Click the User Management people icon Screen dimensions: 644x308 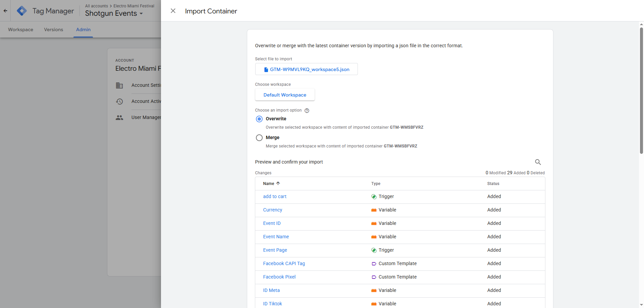119,118
